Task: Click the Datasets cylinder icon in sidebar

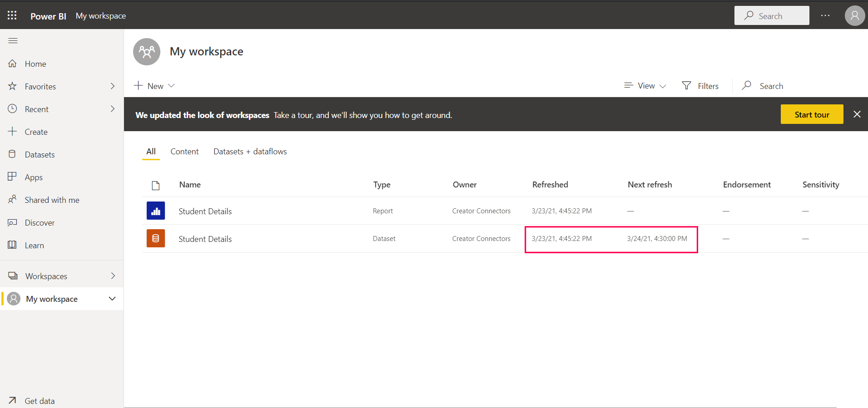Action: 13,154
